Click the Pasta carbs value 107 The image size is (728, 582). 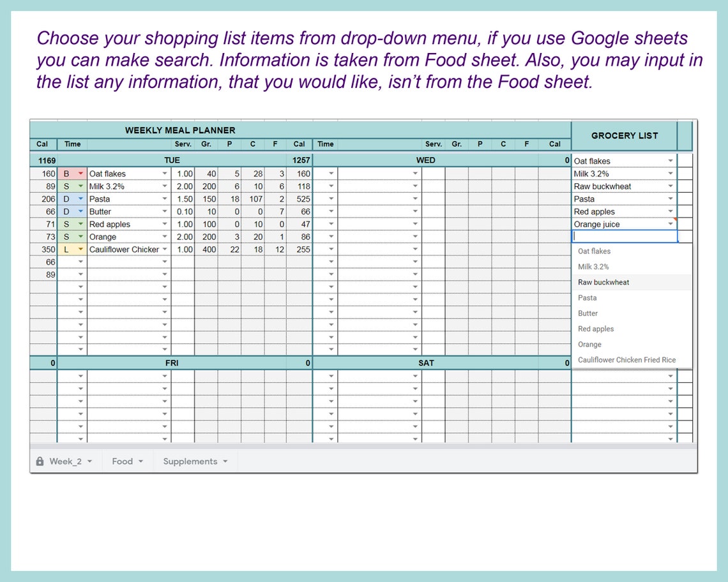point(253,198)
